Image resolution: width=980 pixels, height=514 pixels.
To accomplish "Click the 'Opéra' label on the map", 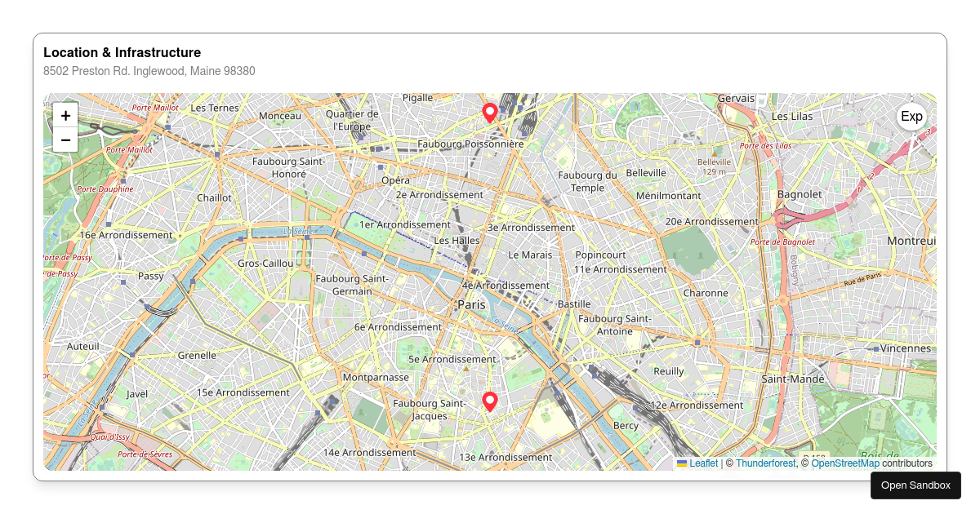I will (x=396, y=179).
